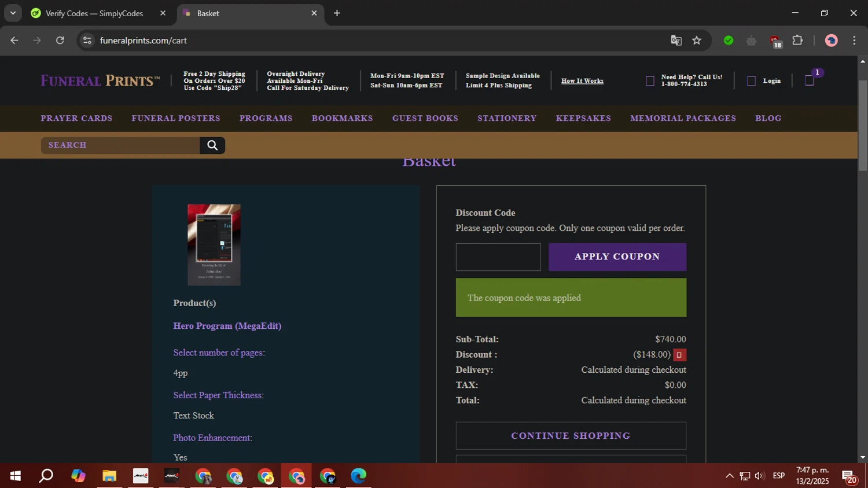This screenshot has height=488, width=868.
Task: Open the Chrome profile avatar
Action: point(832,41)
